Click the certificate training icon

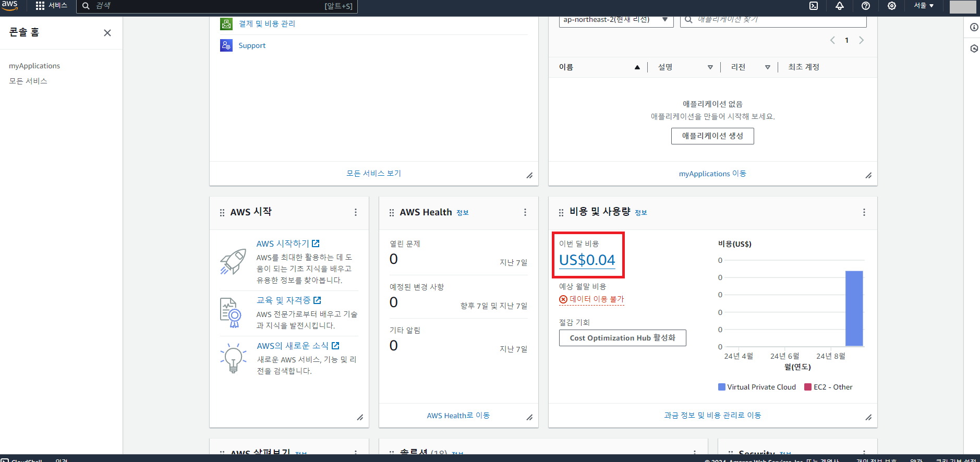[231, 312]
